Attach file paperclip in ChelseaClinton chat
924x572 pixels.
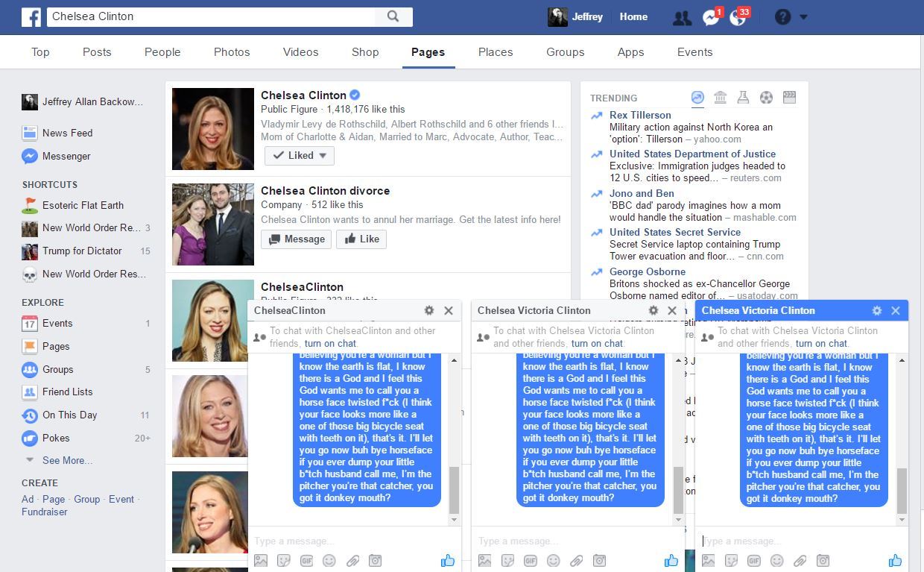pos(352,561)
